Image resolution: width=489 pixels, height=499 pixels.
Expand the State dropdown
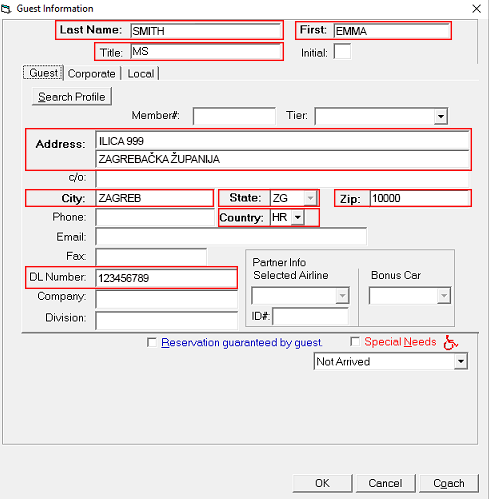(310, 198)
